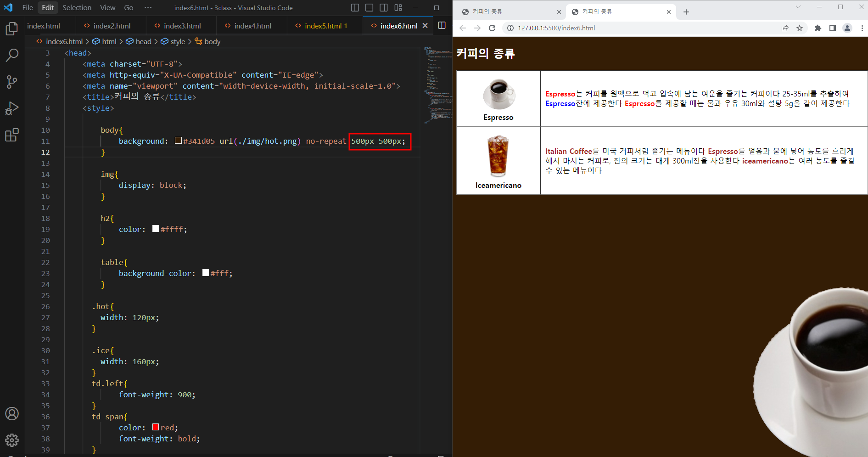The height and width of the screenshot is (457, 868).
Task: Expand the overflow menu ellipsis
Action: click(148, 7)
